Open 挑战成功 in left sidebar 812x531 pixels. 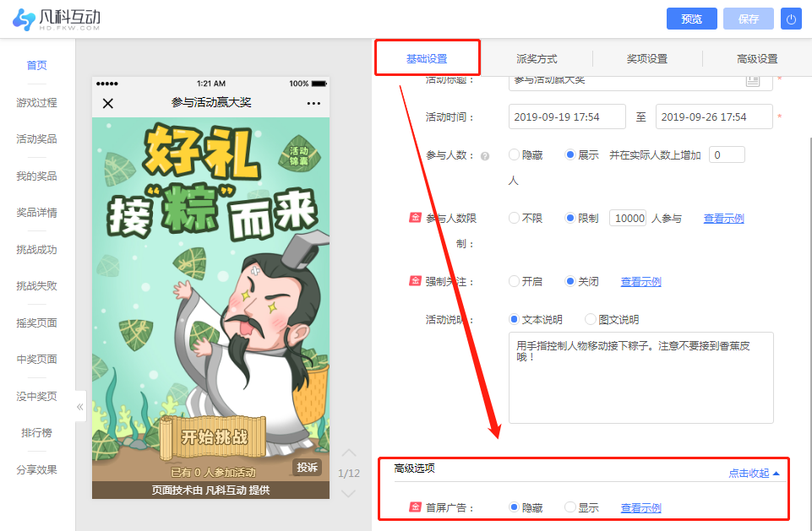click(x=37, y=249)
